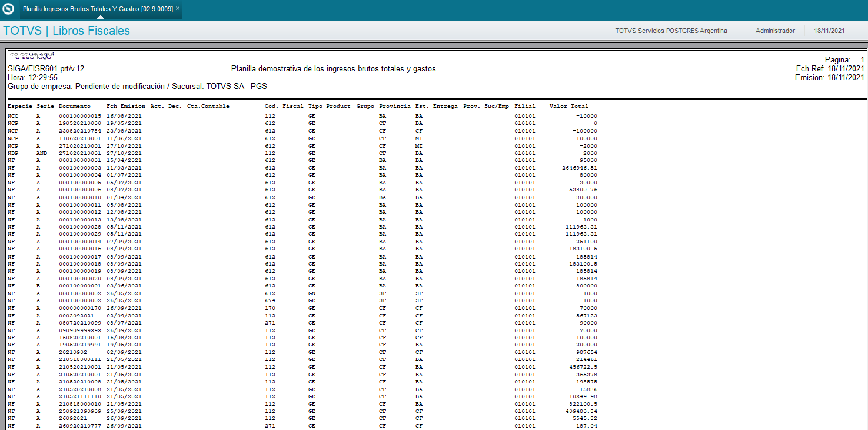868x430 pixels.
Task: Click document number 080720210099
Action: point(80,323)
